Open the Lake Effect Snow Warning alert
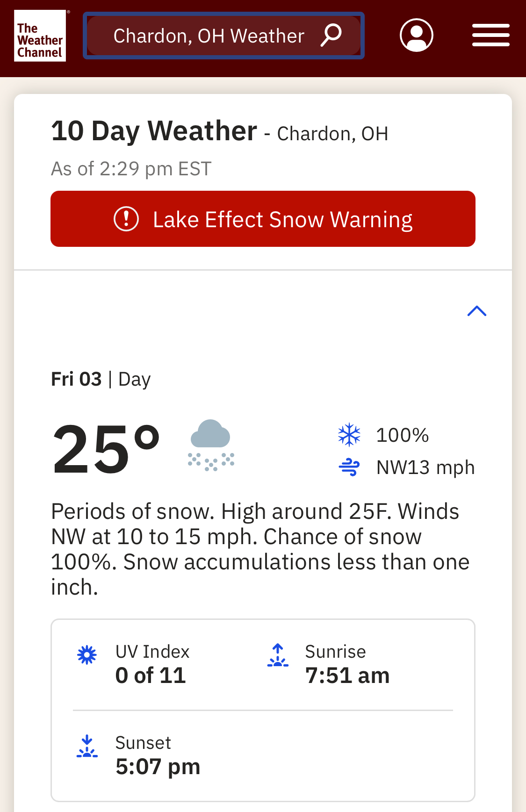This screenshot has height=812, width=526. point(263,219)
